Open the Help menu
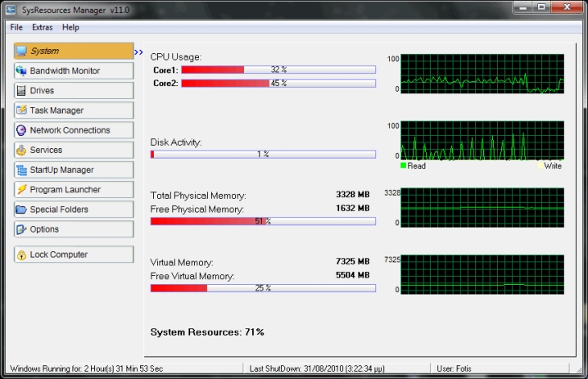588x379 pixels. click(x=70, y=27)
